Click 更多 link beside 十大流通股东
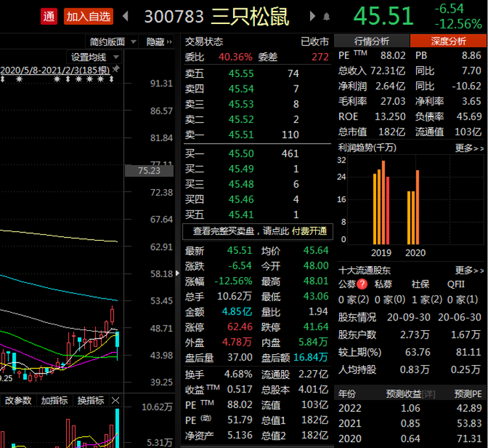The width and height of the screenshot is (488, 448). coord(469,270)
